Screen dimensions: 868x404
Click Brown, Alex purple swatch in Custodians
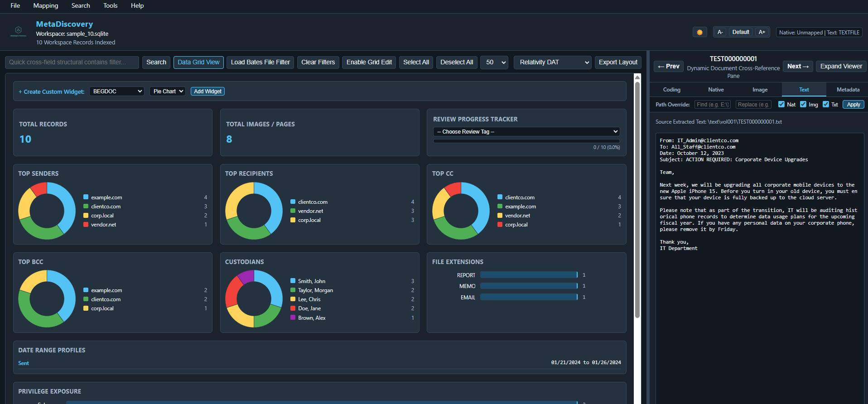click(293, 317)
